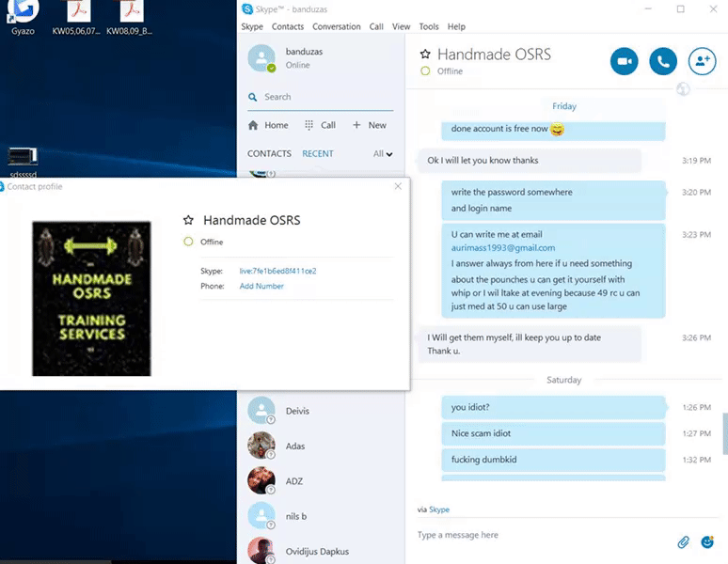728x564 pixels.
Task: Open Gyazo desktop shortcut
Action: (23, 18)
